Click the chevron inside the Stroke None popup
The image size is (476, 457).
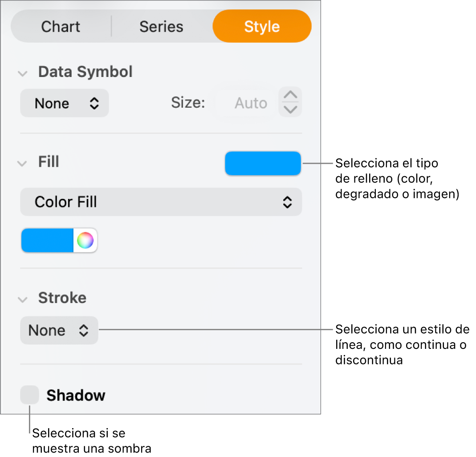[84, 330]
